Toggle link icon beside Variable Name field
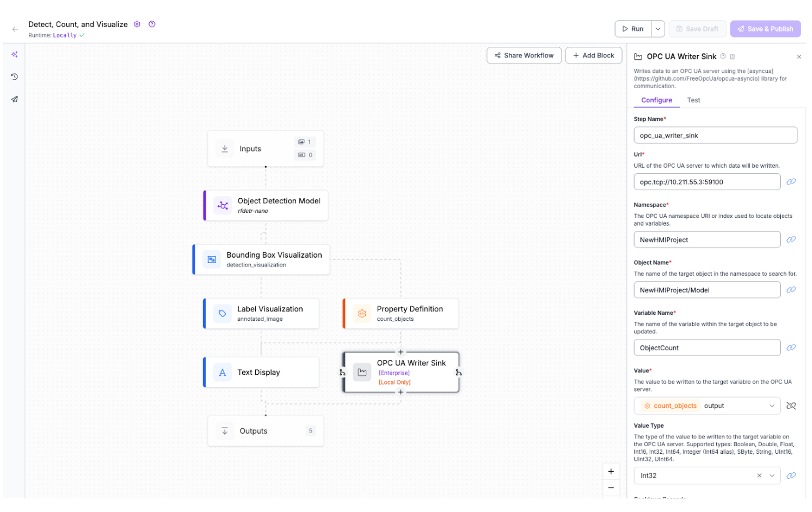Viewport: 812px width, 512px height. point(791,348)
